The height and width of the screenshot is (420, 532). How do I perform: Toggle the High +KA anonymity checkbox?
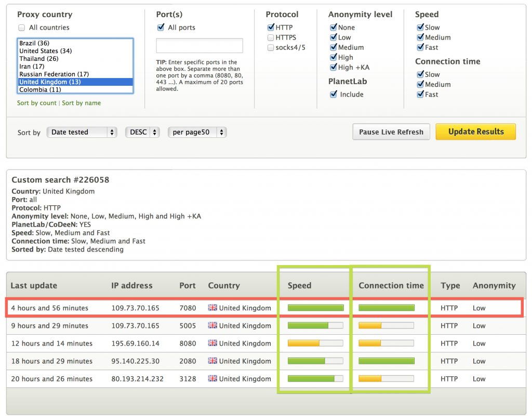coord(334,67)
